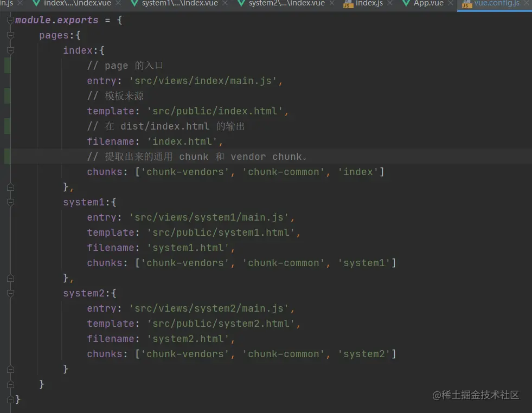Viewport: 532px width, 413px height.
Task: Fold the index:{ block in the gutter
Action: click(x=10, y=50)
